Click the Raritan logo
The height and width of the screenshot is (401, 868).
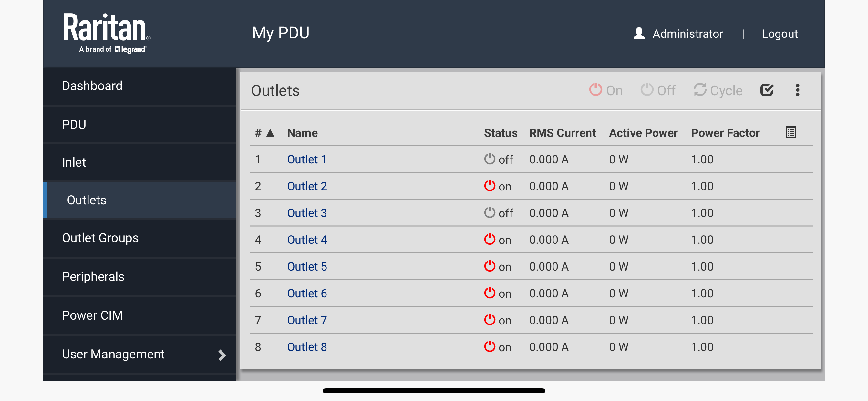point(107,33)
